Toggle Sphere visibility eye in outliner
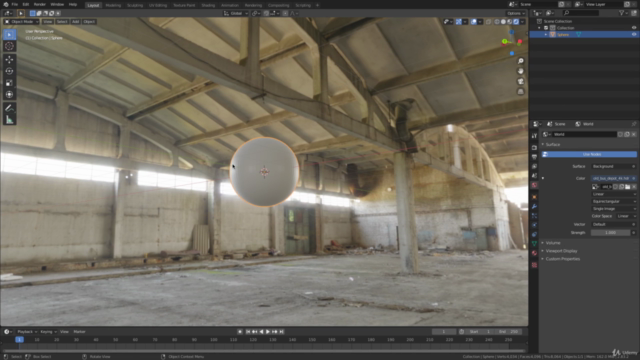 click(634, 35)
